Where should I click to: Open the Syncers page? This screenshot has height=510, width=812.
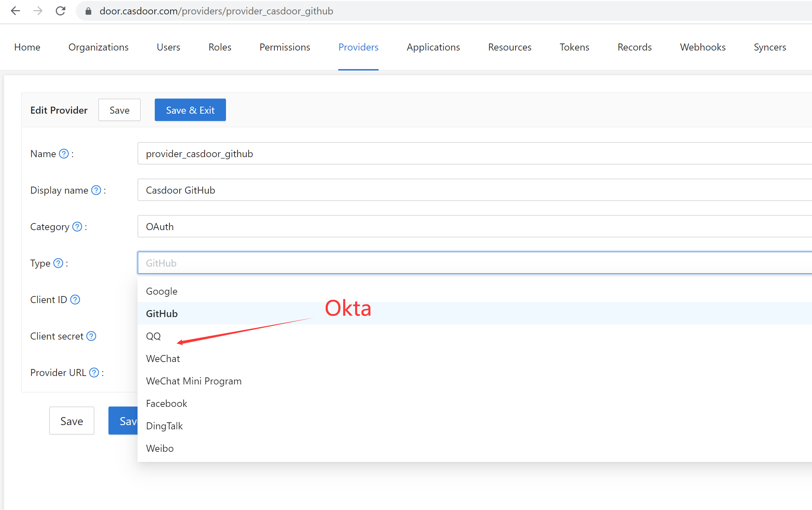770,47
